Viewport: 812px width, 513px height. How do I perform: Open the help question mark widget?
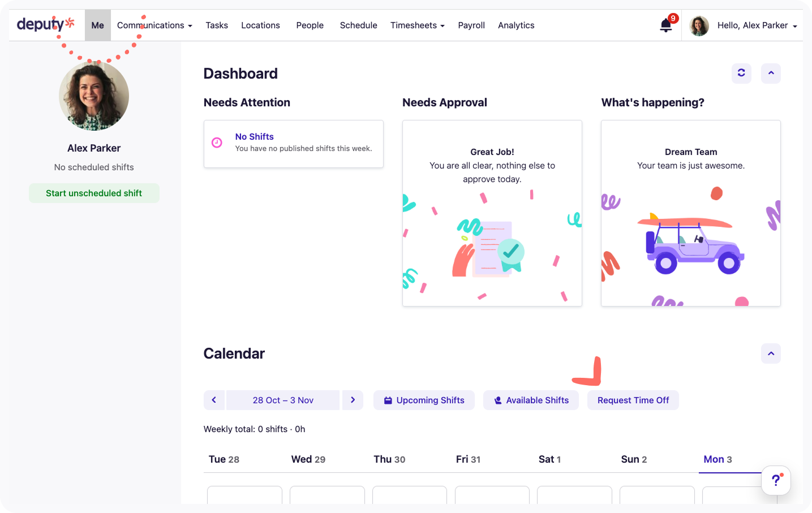pos(776,480)
